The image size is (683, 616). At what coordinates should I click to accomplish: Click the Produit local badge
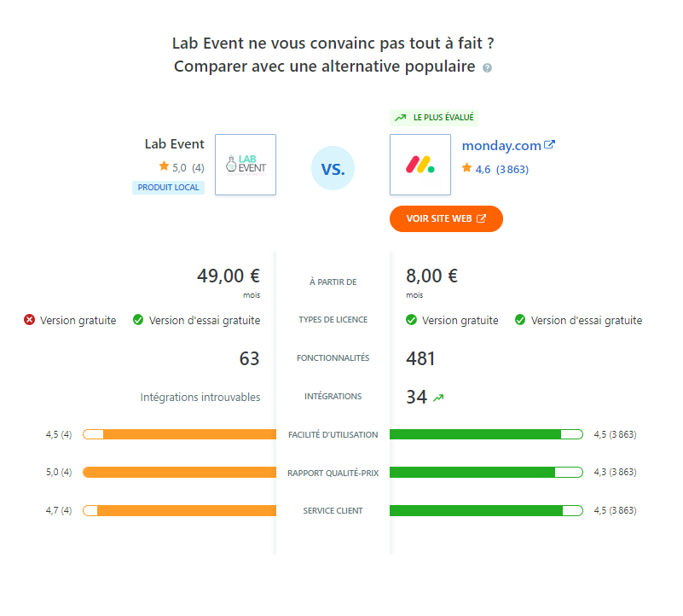(168, 188)
